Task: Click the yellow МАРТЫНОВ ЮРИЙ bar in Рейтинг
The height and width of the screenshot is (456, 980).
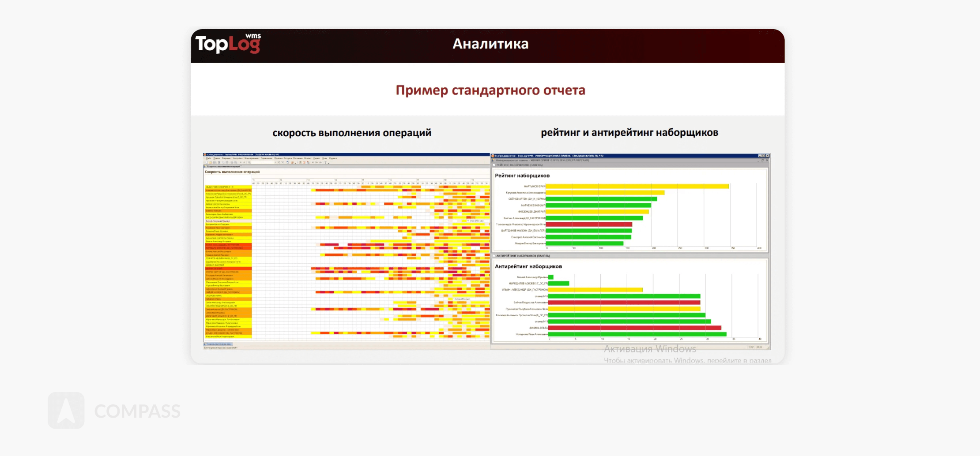Action: [x=637, y=187]
